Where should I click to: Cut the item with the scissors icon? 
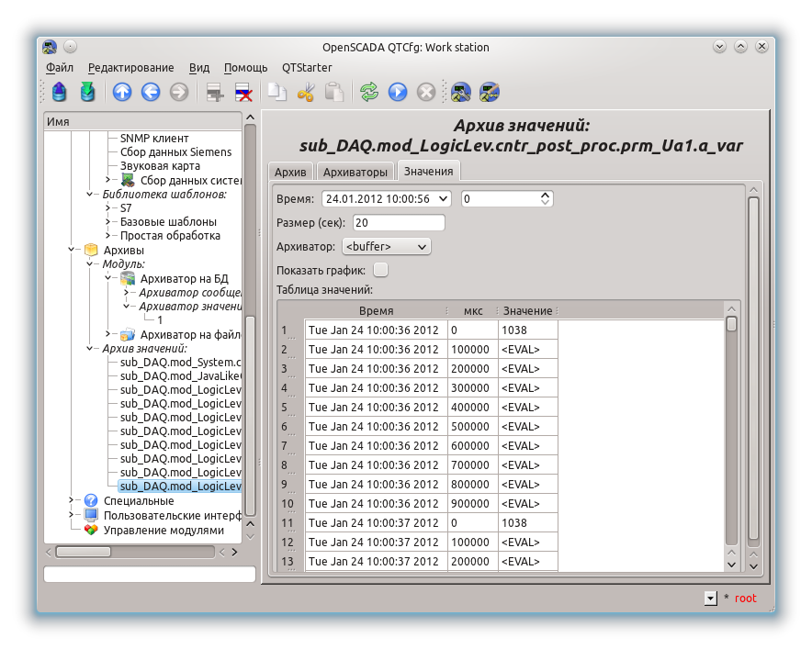pyautogui.click(x=306, y=92)
